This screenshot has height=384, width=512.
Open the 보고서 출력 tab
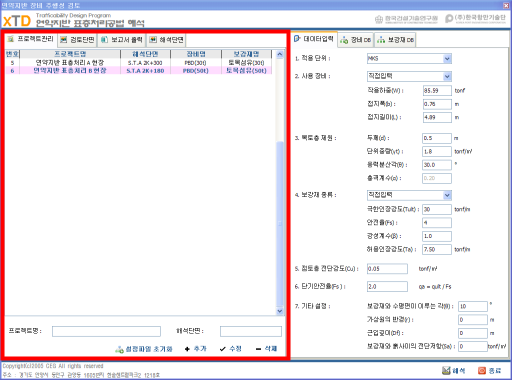[122, 40]
